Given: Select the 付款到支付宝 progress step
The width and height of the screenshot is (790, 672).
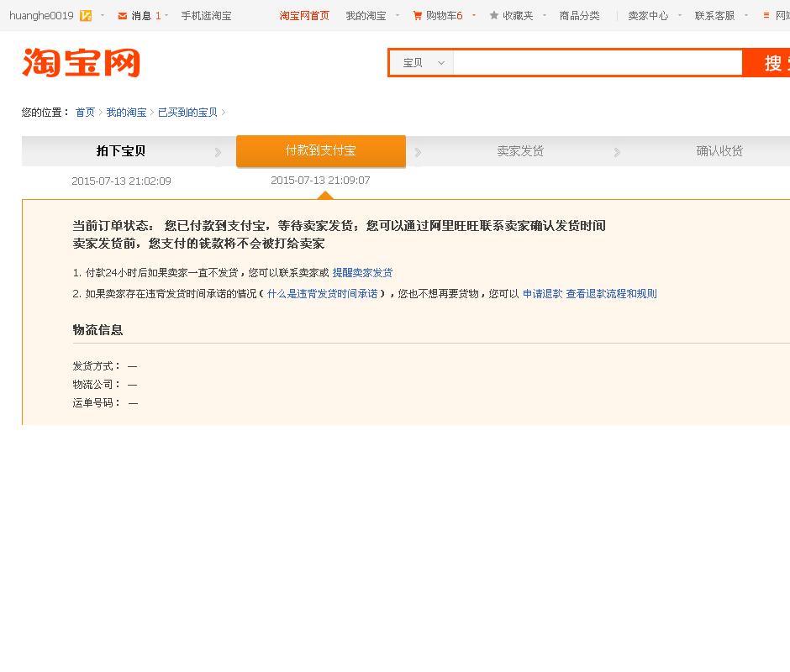Looking at the screenshot, I should pos(321,150).
